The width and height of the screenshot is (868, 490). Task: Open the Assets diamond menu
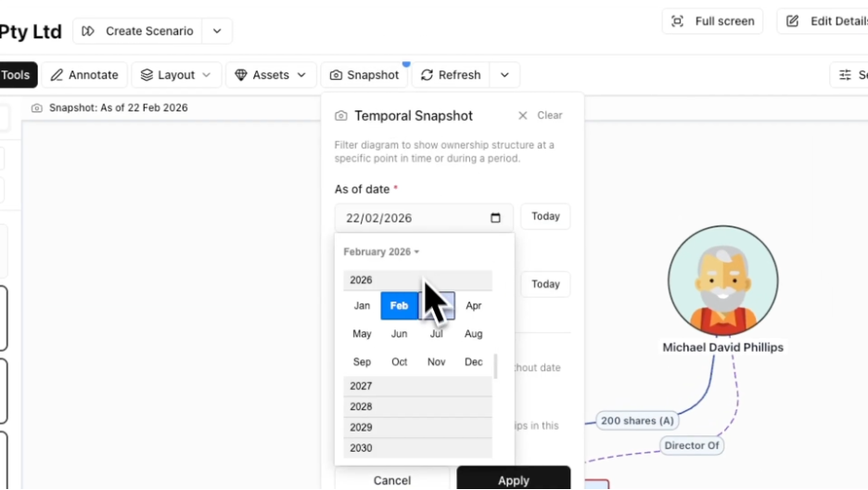click(270, 75)
